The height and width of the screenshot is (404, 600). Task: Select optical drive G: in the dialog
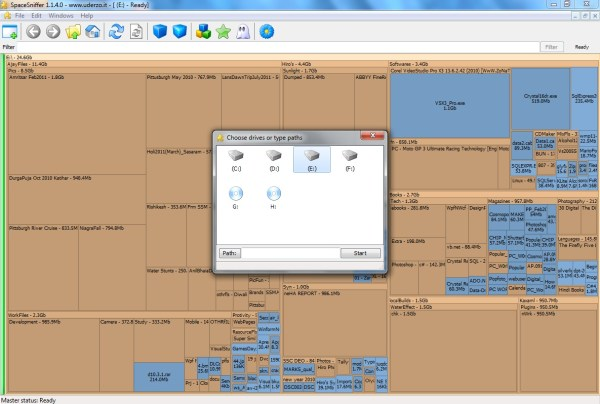click(236, 197)
